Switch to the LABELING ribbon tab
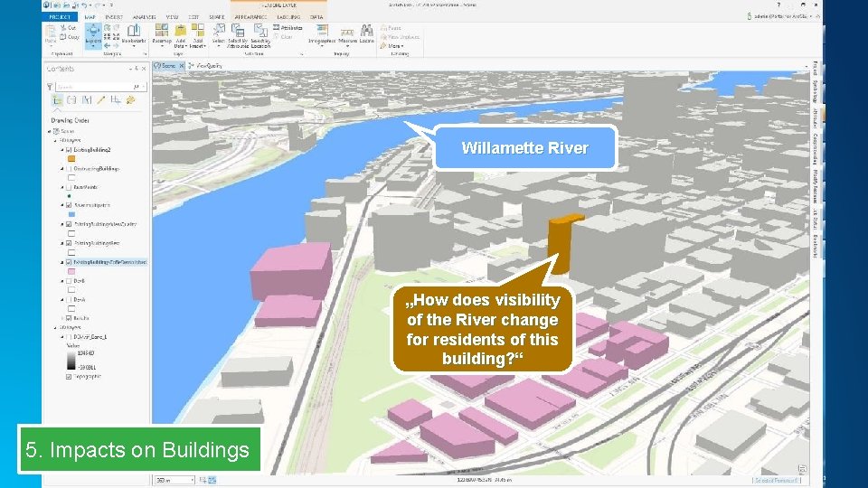Image resolution: width=868 pixels, height=488 pixels. click(288, 17)
